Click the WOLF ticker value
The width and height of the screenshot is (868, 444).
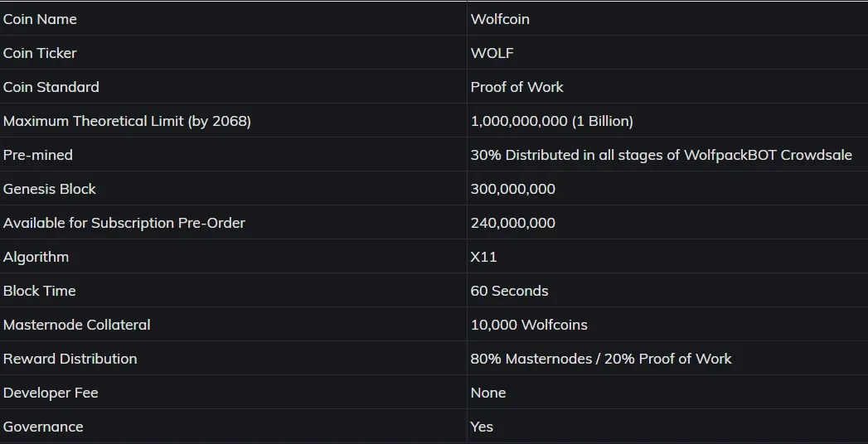492,53
